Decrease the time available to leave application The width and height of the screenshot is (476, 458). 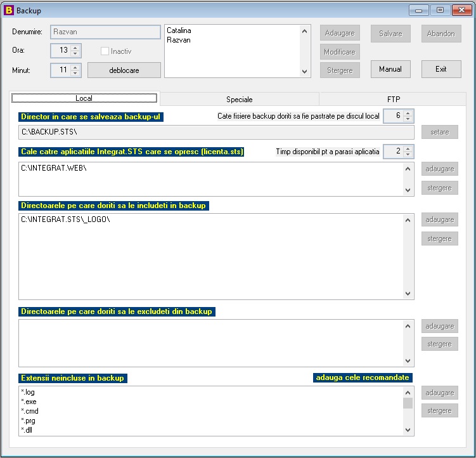coord(408,154)
